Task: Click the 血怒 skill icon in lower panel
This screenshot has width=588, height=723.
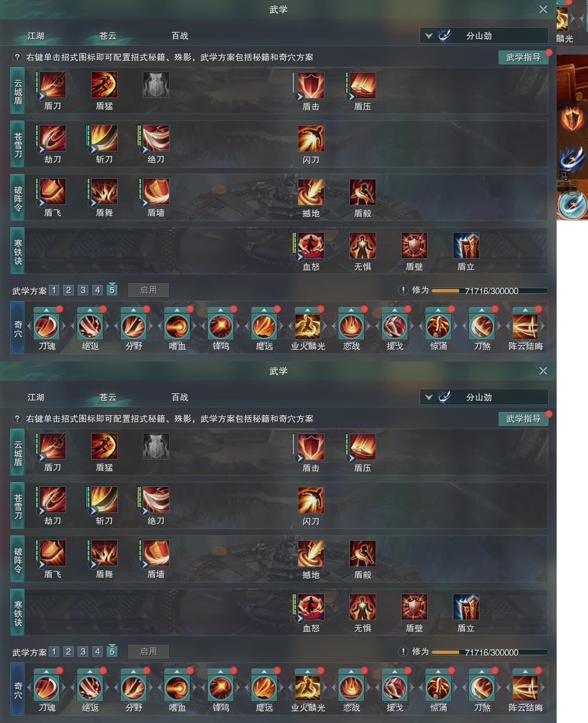Action: point(311,607)
